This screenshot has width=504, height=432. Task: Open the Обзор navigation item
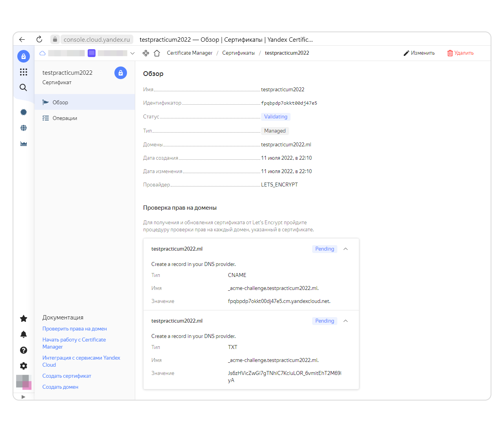[x=85, y=102]
